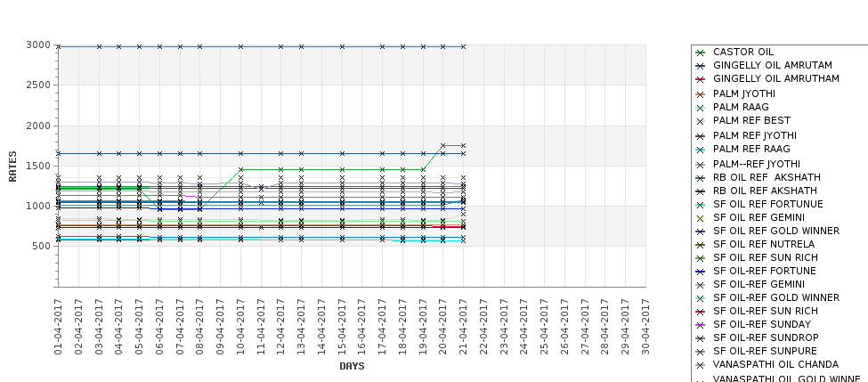Click the RATES axis title
Screen dimensions: 868x382
(12, 167)
